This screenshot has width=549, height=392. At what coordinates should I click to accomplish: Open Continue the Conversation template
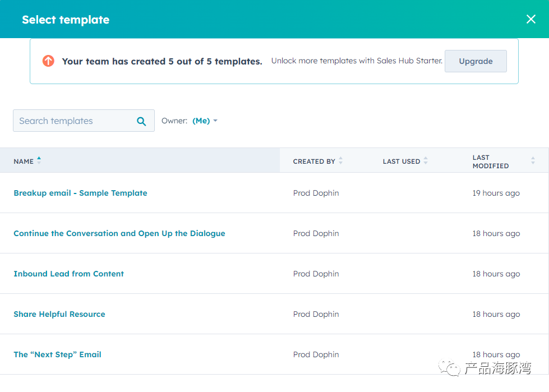coord(119,233)
